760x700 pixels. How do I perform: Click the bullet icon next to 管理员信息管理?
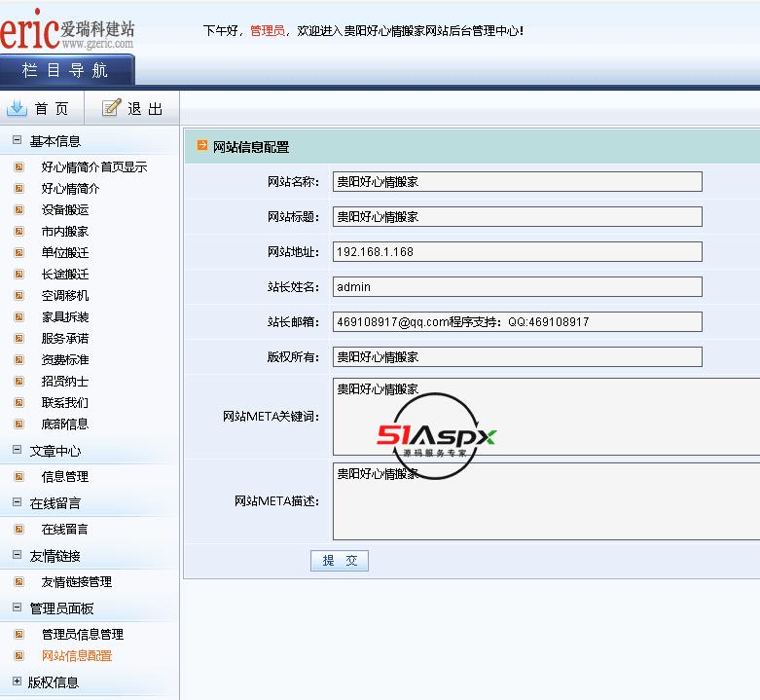pyautogui.click(x=18, y=634)
